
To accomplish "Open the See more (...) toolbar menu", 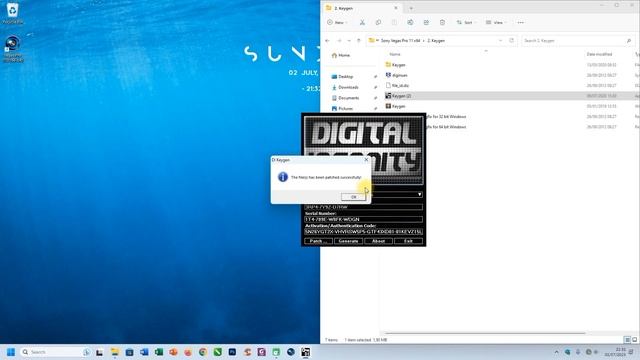I will click(520, 22).
